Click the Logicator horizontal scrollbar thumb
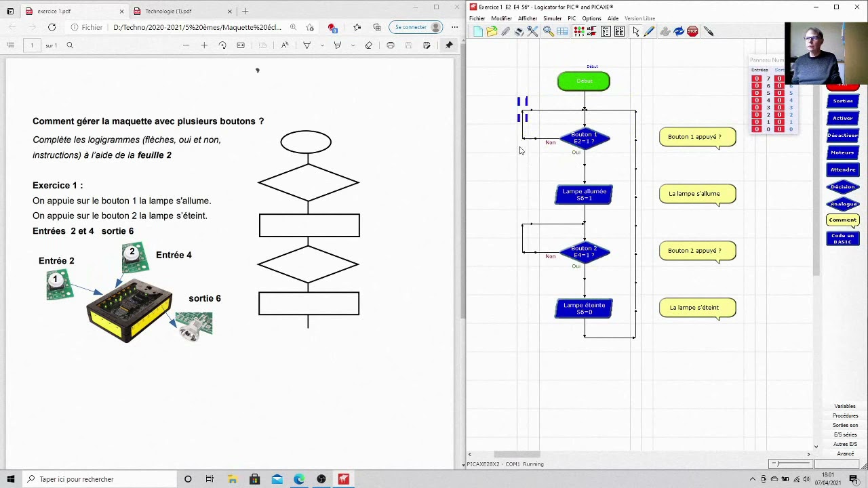The width and height of the screenshot is (868, 488). click(517, 454)
